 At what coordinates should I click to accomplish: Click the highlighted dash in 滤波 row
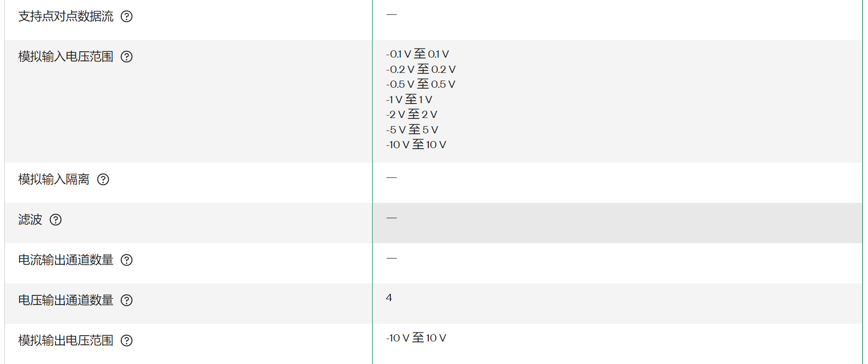coord(392,218)
